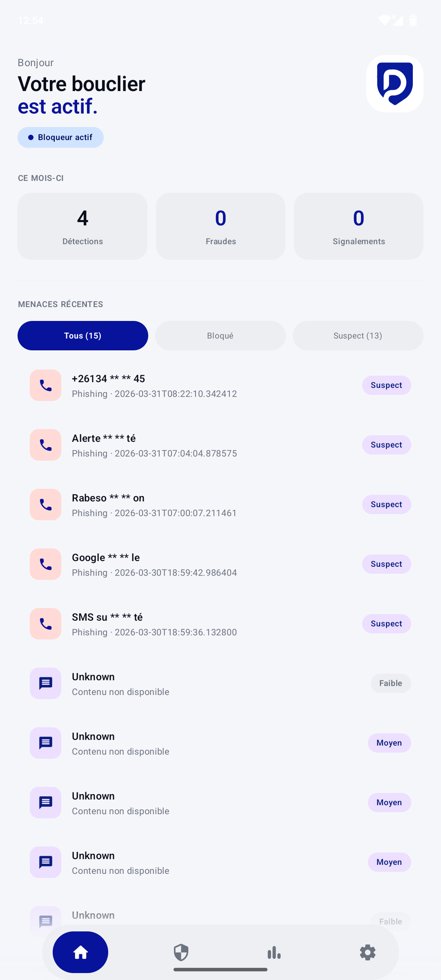Open the Signalements summary card
The width and height of the screenshot is (441, 980).
click(358, 226)
